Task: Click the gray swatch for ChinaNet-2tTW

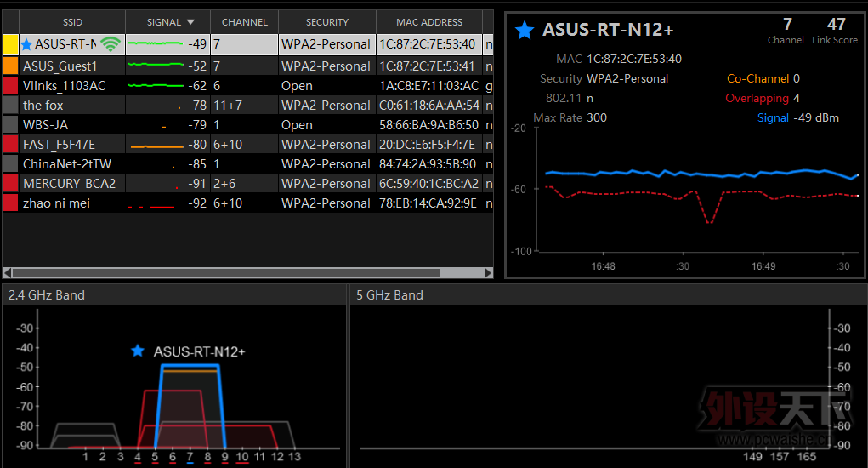Action: [10, 164]
